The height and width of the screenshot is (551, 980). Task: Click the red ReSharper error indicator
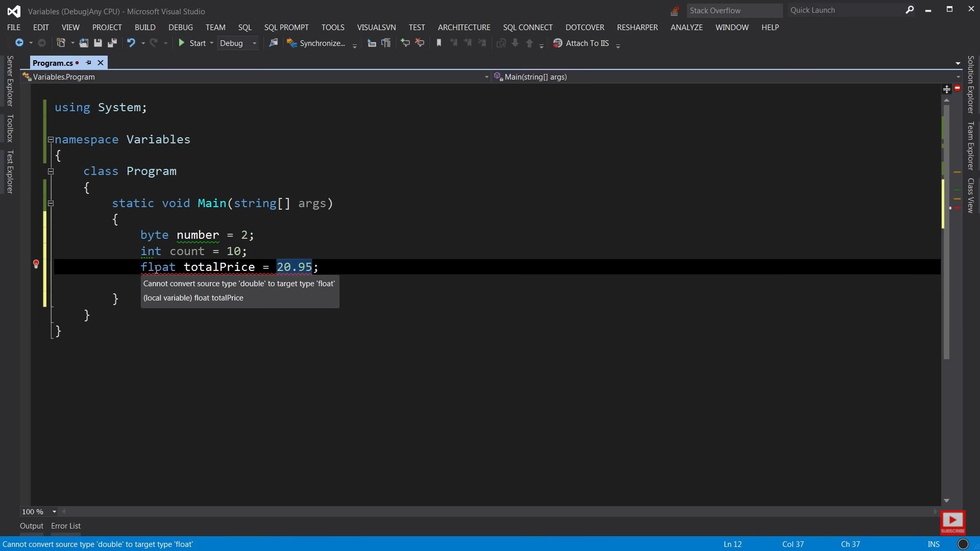958,88
